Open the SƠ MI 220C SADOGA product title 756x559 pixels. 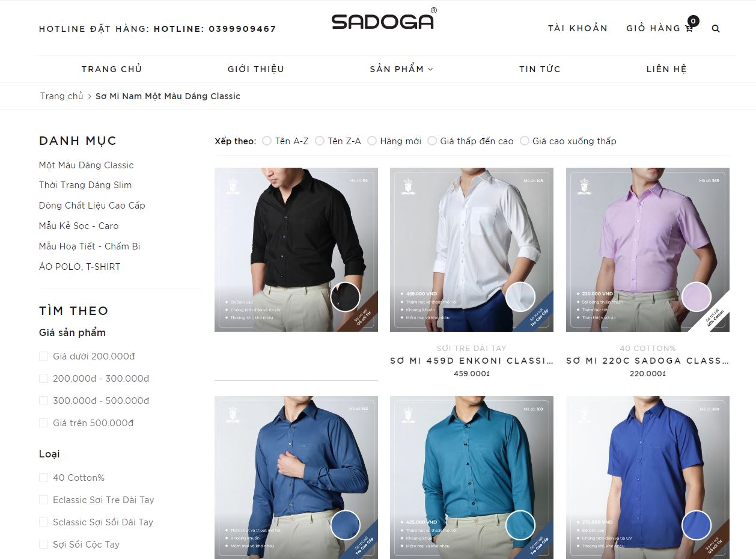(648, 361)
